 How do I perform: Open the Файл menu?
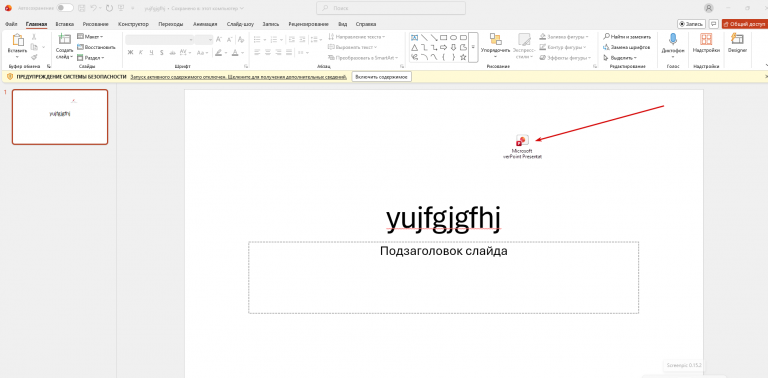pyautogui.click(x=11, y=24)
